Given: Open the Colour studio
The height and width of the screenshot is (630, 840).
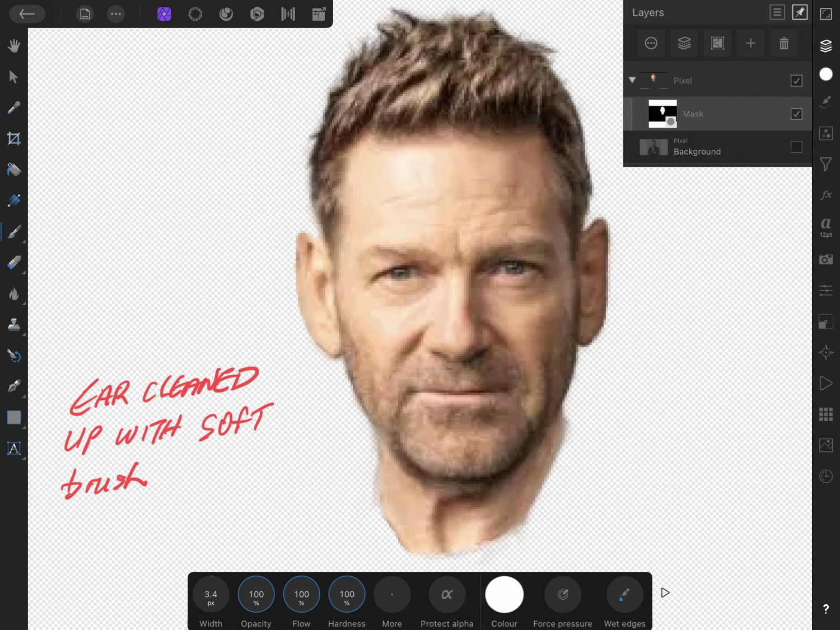Looking at the screenshot, I should pyautogui.click(x=826, y=74).
